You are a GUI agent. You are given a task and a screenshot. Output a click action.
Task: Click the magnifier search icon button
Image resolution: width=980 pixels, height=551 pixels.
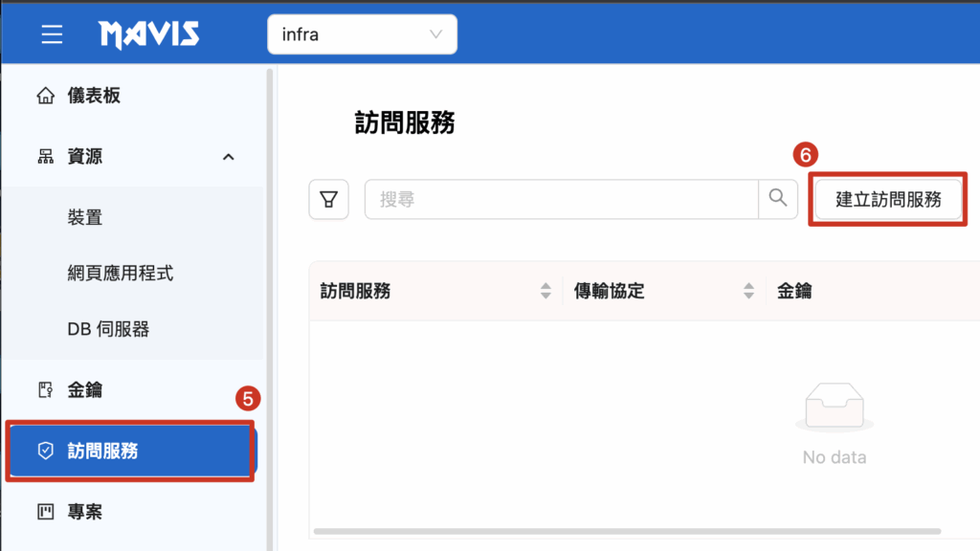pyautogui.click(x=778, y=199)
